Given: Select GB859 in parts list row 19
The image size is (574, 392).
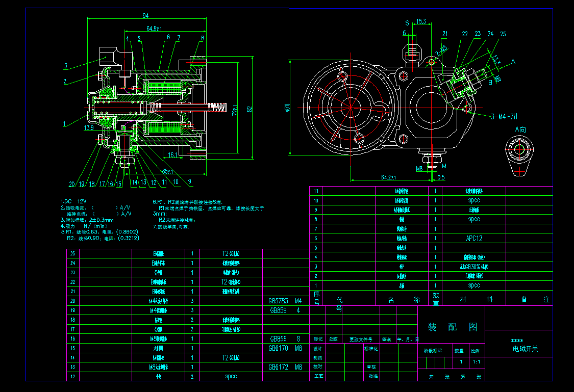Looking at the screenshot, I should [x=278, y=310].
